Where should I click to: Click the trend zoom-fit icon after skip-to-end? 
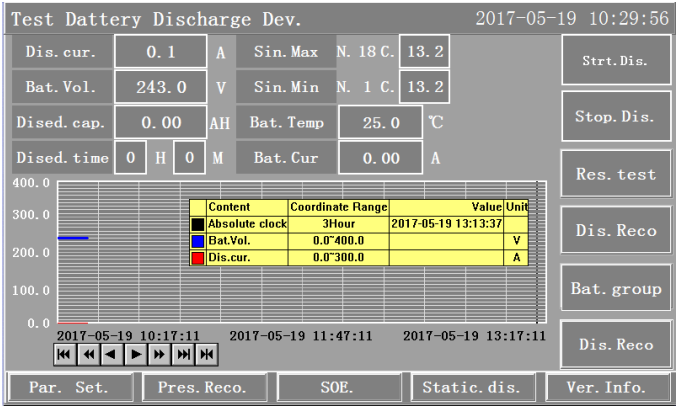(x=207, y=354)
